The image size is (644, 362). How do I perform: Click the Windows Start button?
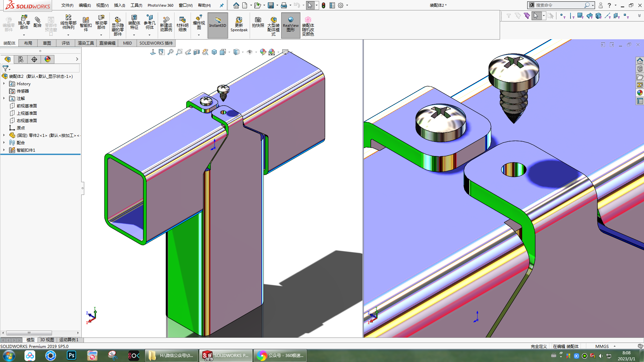pyautogui.click(x=9, y=355)
